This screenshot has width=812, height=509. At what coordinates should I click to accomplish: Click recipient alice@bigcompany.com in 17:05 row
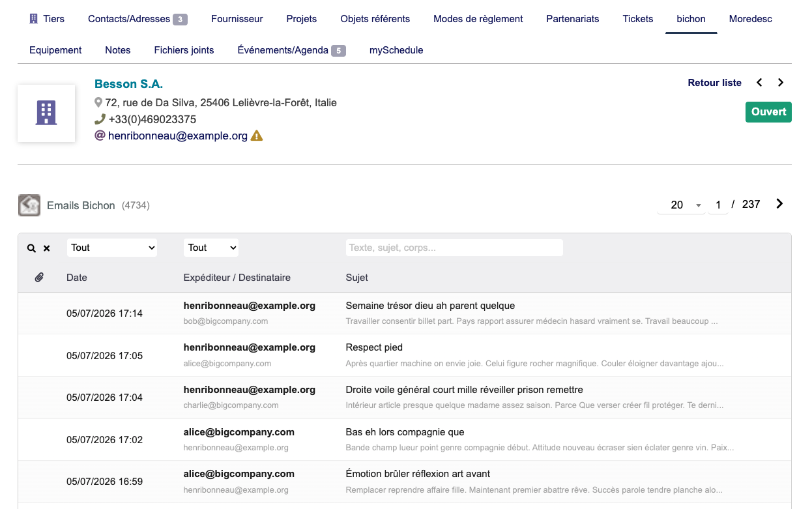coord(227,364)
